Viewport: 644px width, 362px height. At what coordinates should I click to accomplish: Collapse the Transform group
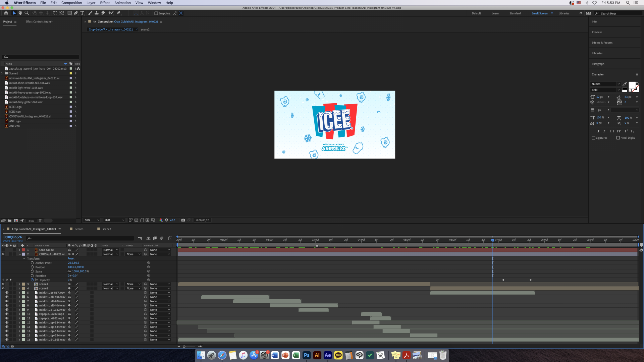click(24, 258)
